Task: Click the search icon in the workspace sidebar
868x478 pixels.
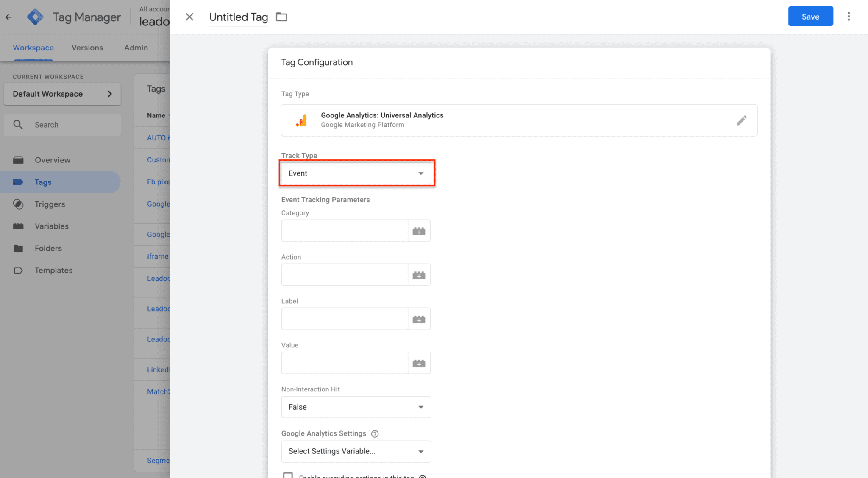Action: (x=18, y=124)
